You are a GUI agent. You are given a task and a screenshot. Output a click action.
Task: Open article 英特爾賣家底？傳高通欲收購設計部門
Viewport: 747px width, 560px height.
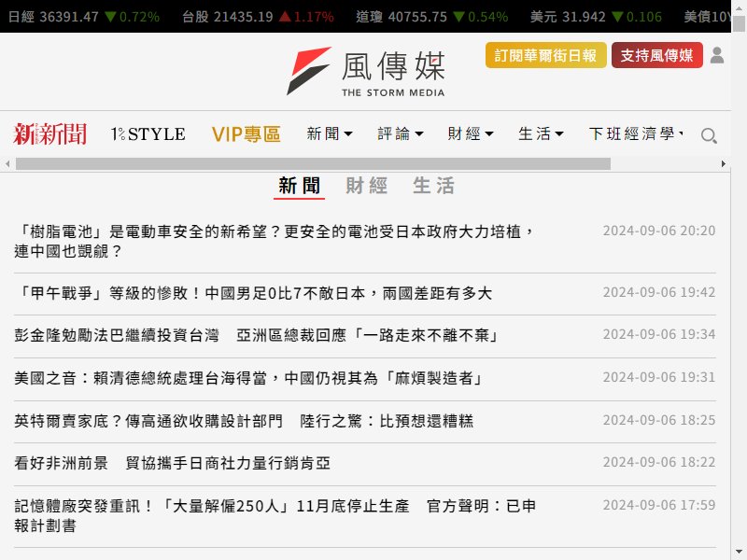point(244,422)
